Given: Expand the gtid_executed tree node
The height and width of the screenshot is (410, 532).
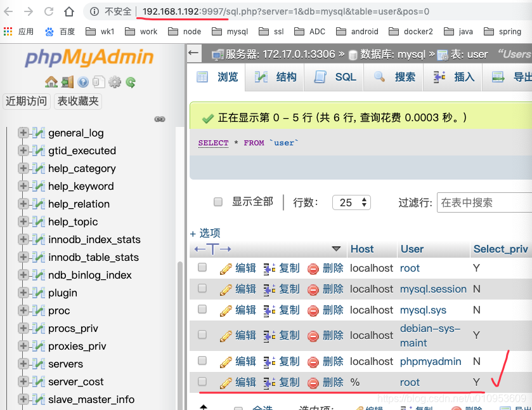Looking at the screenshot, I should point(23,150).
